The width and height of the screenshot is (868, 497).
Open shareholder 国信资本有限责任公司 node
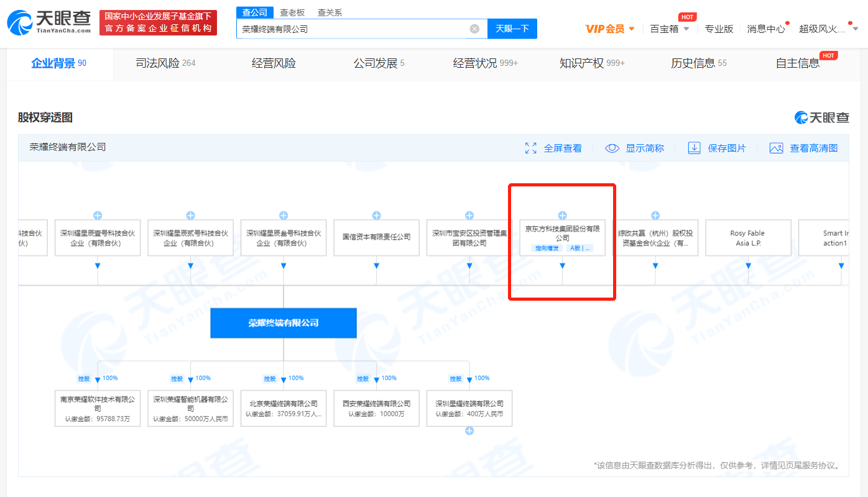(x=376, y=237)
